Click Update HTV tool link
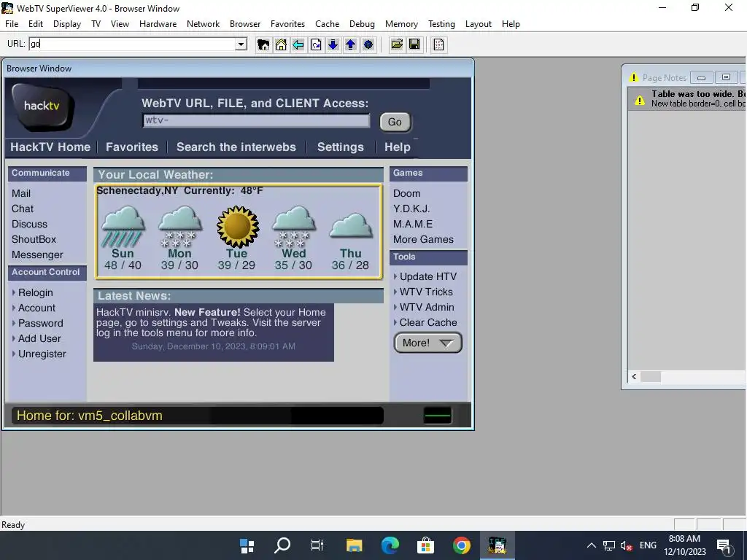The height and width of the screenshot is (560, 747). (427, 276)
